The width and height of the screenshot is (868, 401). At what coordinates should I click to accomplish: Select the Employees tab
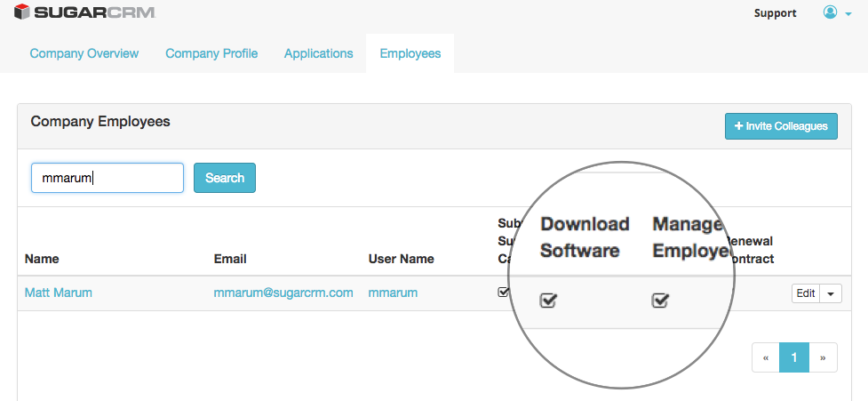pos(410,53)
